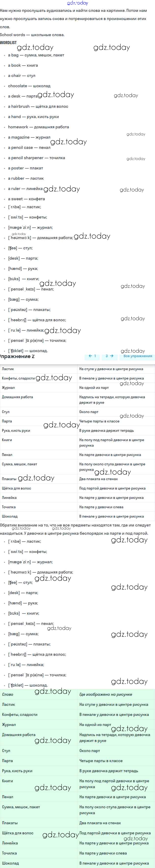
Task: Select "a bag — сумка, мешок, пакет" entry
Action: pyautogui.click(x=36, y=55)
